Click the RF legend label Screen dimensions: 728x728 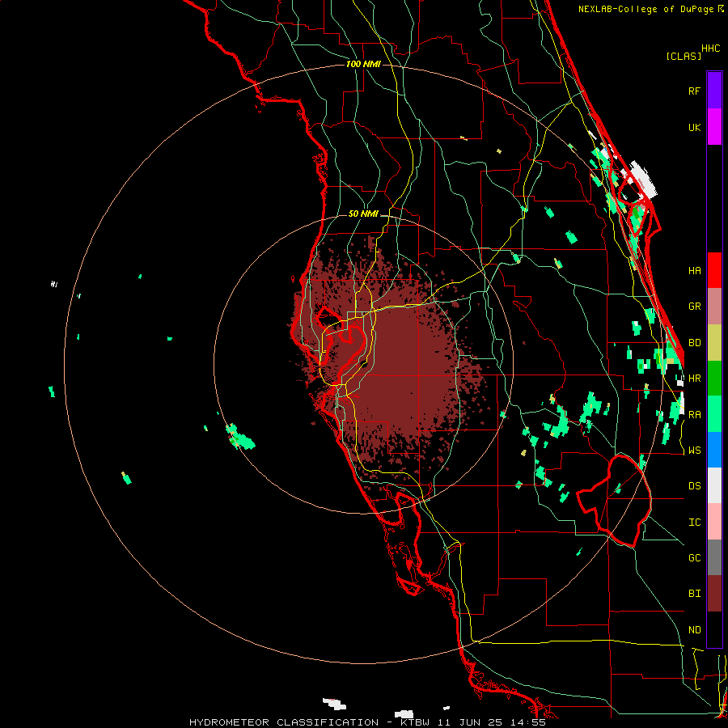click(695, 91)
